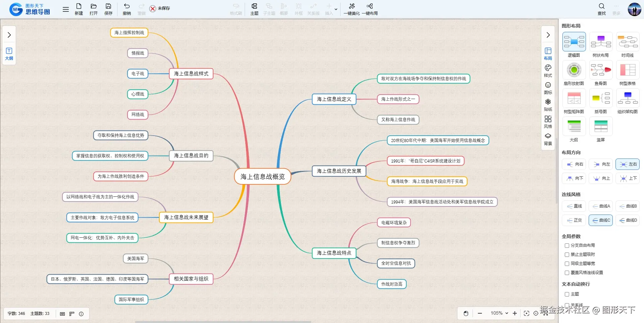The image size is (644, 323).
Task: Open a file using 打开
Action: [x=94, y=9]
